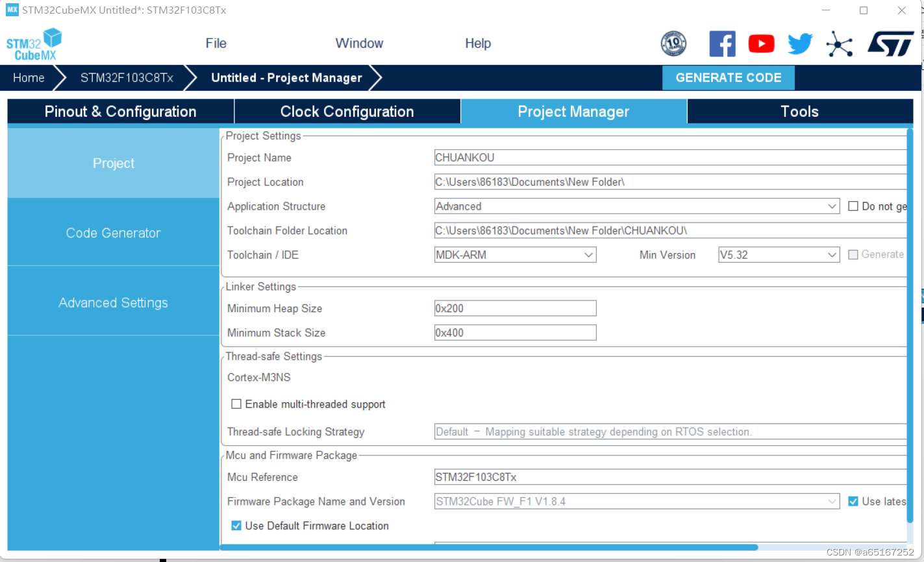Click the horizontal scrollbar at the bottom
Screen dimensions: 924x562
489,547
